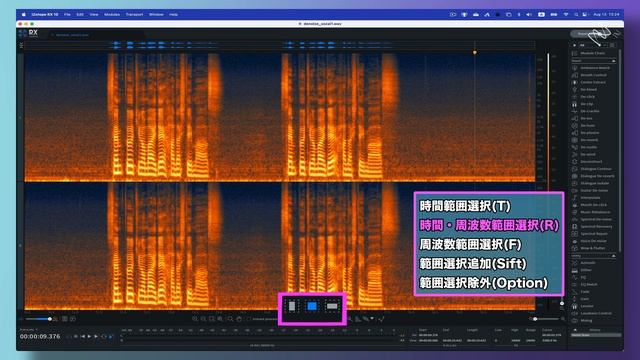The width and height of the screenshot is (640, 360).
Task: Open the Guitar De-noise module
Action: click(594, 191)
